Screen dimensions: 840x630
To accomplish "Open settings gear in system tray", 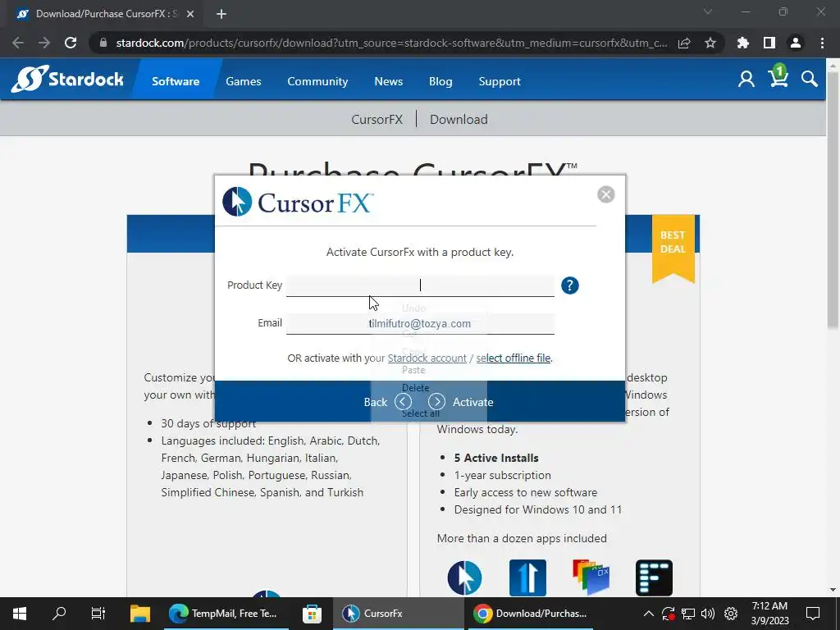I will click(731, 614).
